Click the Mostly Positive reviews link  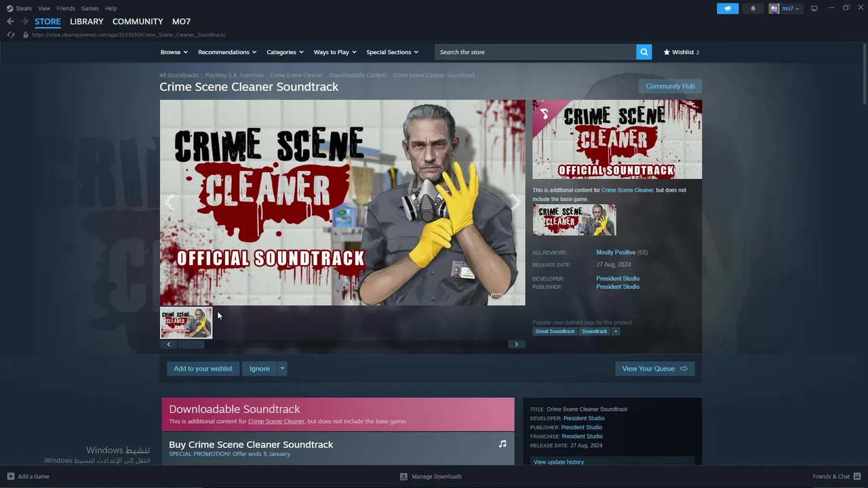coord(616,252)
